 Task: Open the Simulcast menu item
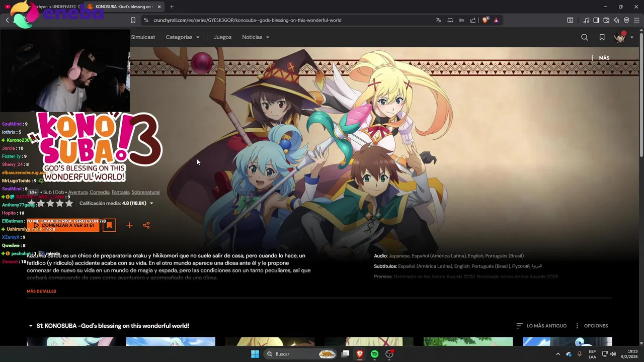click(x=143, y=37)
